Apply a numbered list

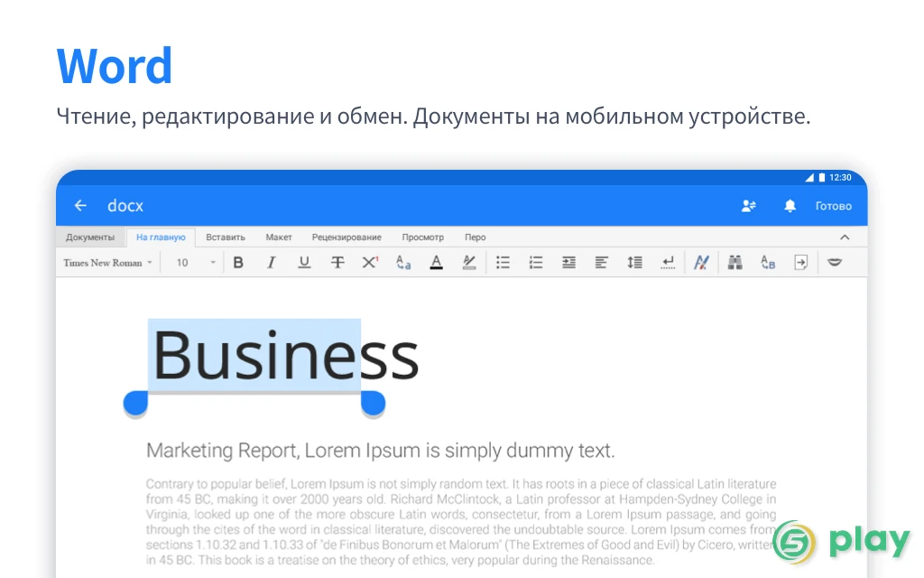pyautogui.click(x=536, y=263)
